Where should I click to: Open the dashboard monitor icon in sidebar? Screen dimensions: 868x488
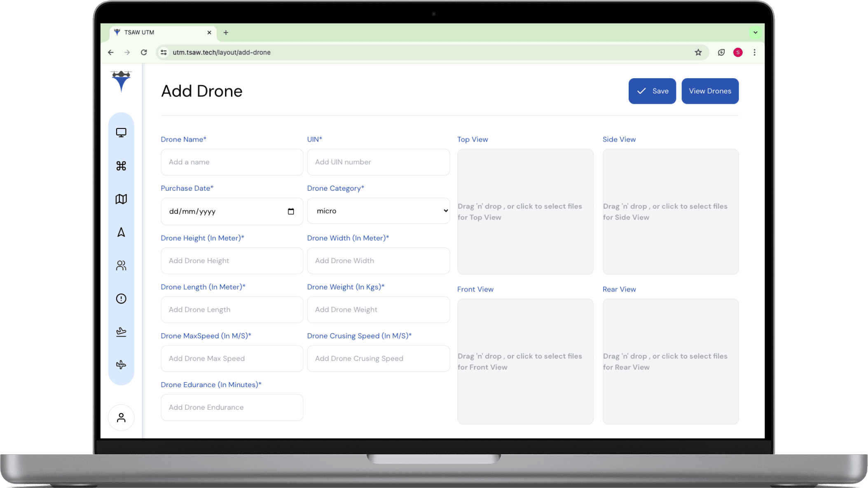pyautogui.click(x=121, y=132)
